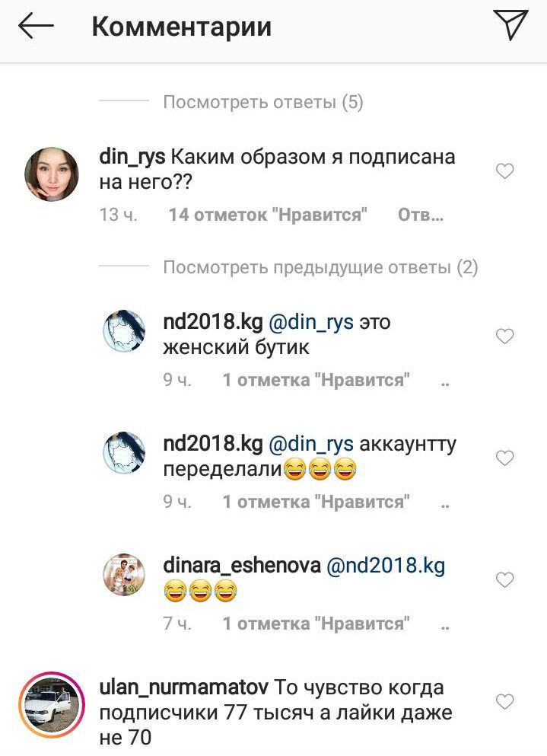Open direct message paper plane icon
This screenshot has width=547, height=756.
tap(510, 25)
